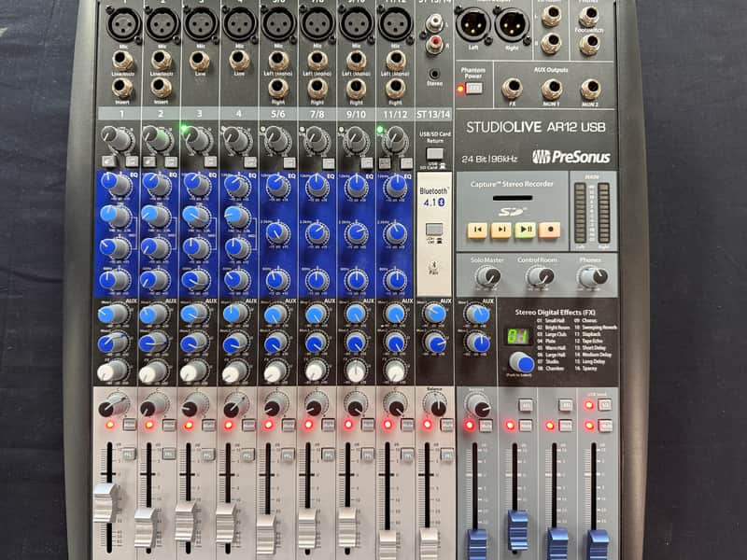Adjust the Solo Master knob
Image resolution: width=747 pixels, height=560 pixels.
(488, 276)
